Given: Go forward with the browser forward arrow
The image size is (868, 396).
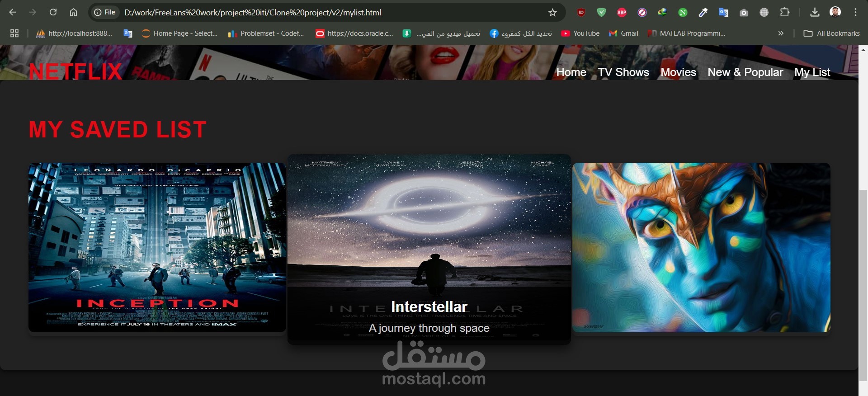Looking at the screenshot, I should tap(33, 12).
